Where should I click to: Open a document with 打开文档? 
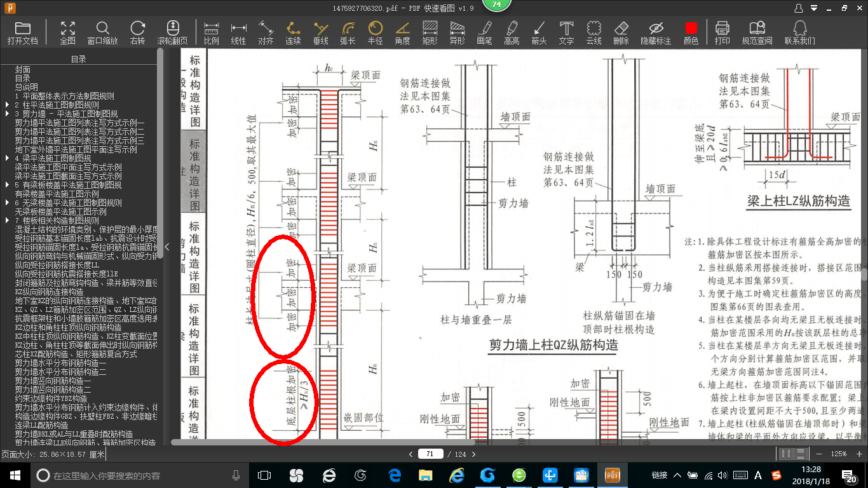pos(23,33)
